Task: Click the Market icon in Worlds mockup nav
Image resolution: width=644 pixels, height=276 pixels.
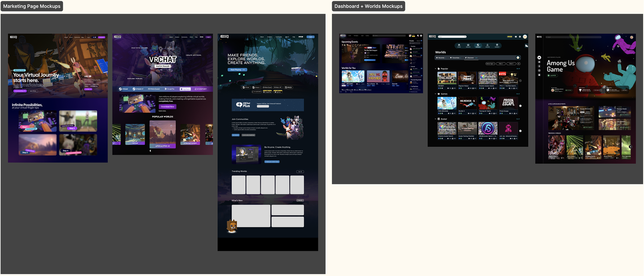Action: point(497,45)
